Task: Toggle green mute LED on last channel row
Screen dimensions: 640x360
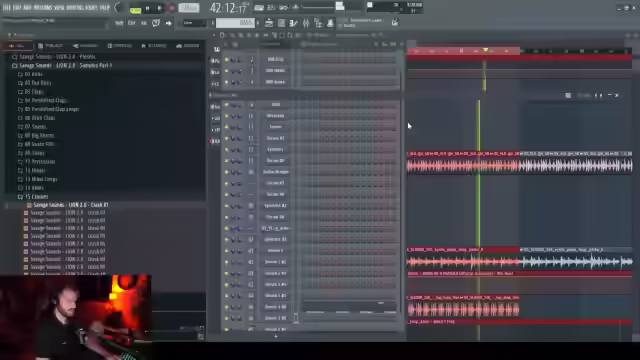Action: tap(227, 329)
